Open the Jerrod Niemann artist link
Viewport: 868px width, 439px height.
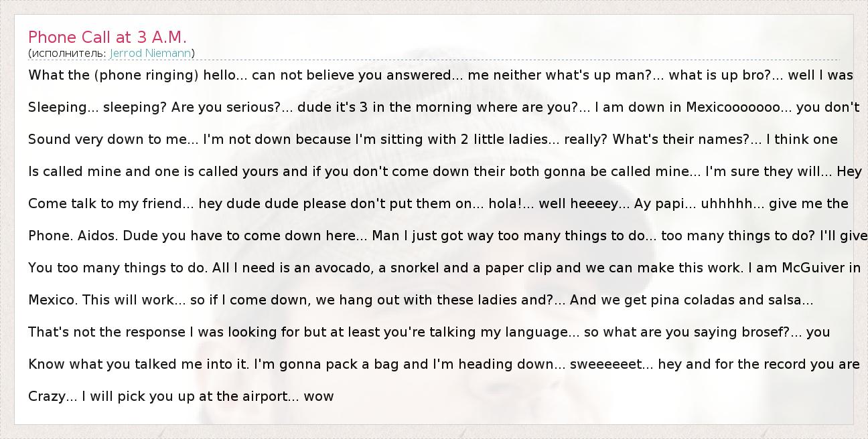[x=151, y=53]
